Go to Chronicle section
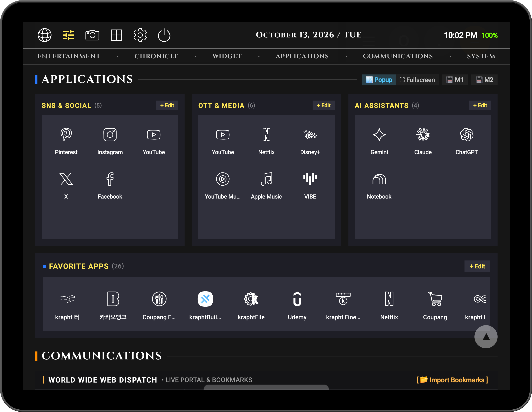The width and height of the screenshot is (532, 412). (156, 56)
